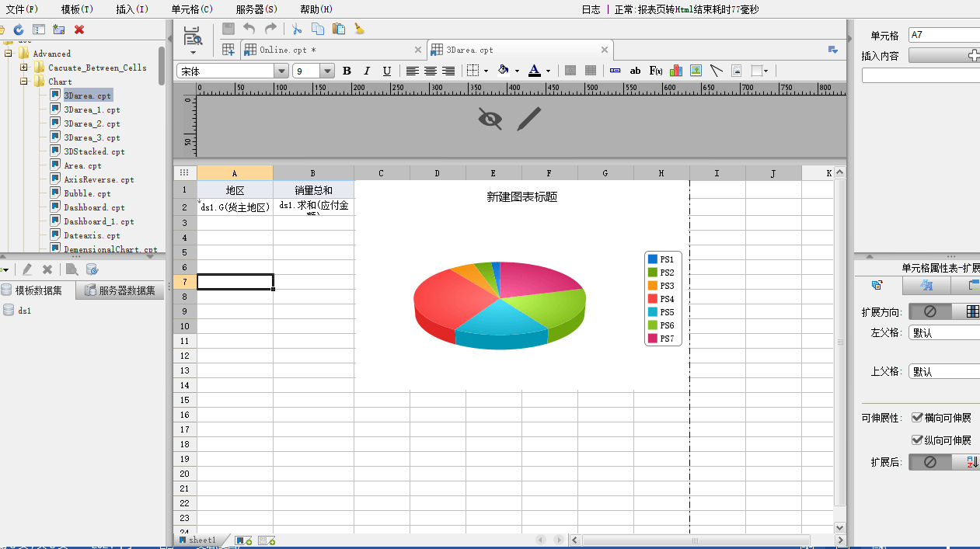This screenshot has width=980, height=549.
Task: Open the 单元格(C) menu
Action: tap(192, 9)
